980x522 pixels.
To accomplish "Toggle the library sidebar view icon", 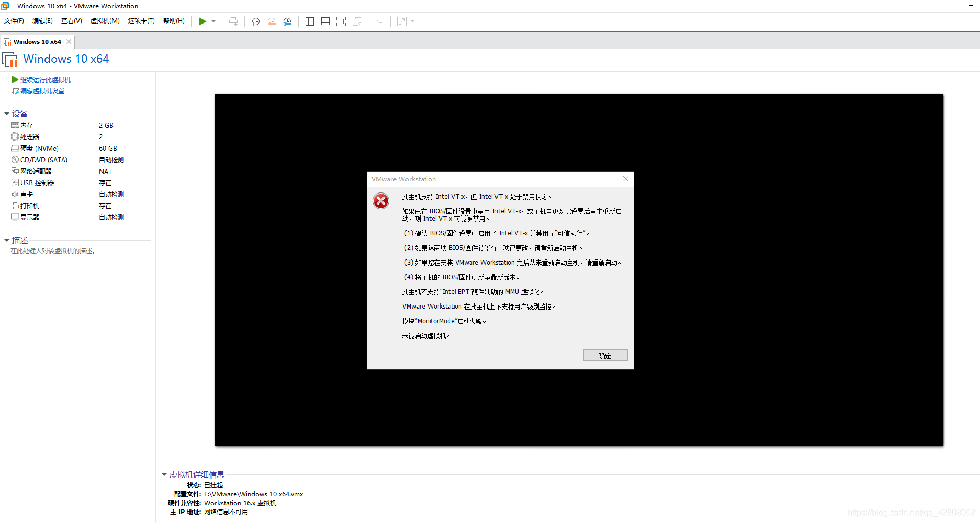I will click(x=310, y=21).
